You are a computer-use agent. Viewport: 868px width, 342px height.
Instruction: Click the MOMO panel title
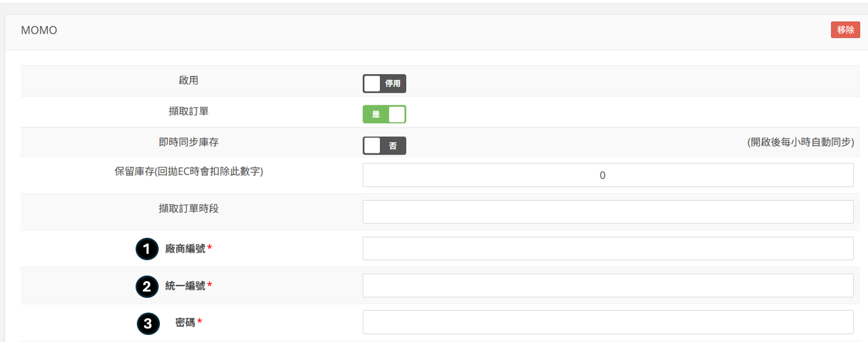pyautogui.click(x=39, y=30)
